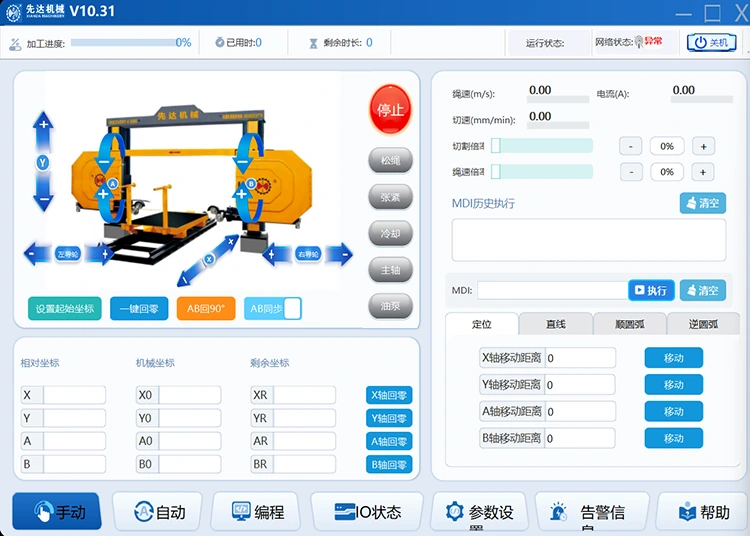Toggle the 油泵 oil pump button
The width and height of the screenshot is (750, 536).
tap(390, 306)
